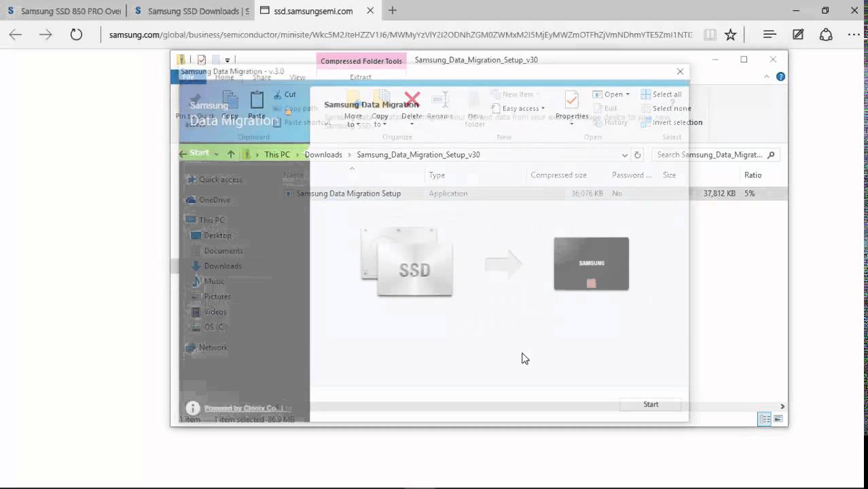Click Start in Samsung Data Migration
This screenshot has width=868, height=489.
pos(651,404)
